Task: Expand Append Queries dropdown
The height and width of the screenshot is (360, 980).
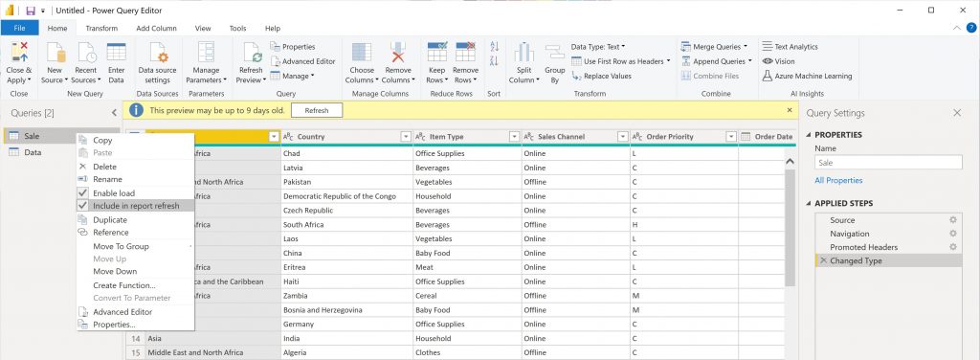Action: point(750,61)
